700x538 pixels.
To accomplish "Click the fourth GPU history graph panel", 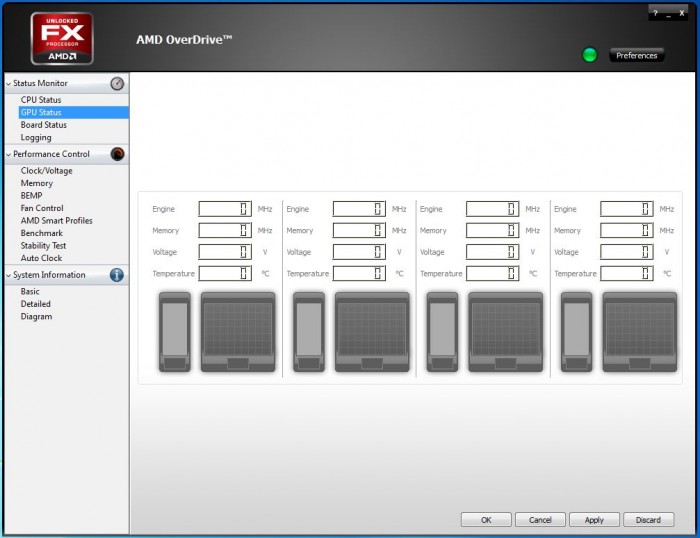I will tap(640, 332).
